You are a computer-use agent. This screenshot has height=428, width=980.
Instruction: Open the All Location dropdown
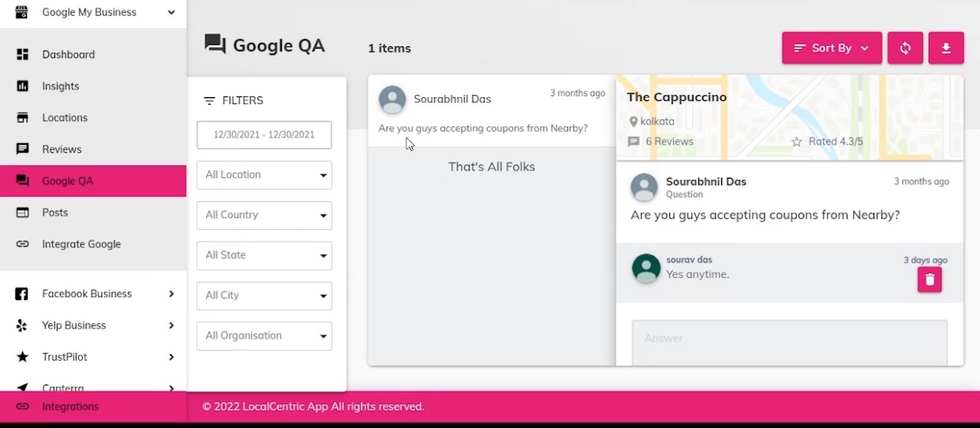(x=264, y=175)
